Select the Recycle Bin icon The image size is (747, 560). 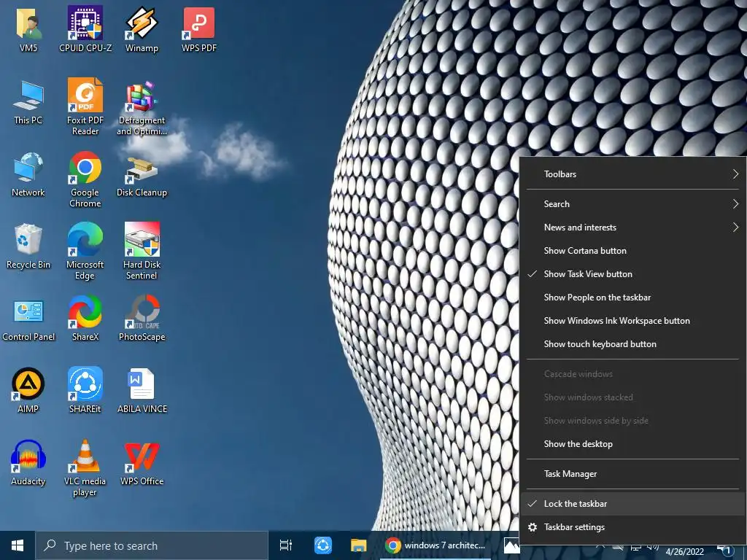[x=28, y=247]
